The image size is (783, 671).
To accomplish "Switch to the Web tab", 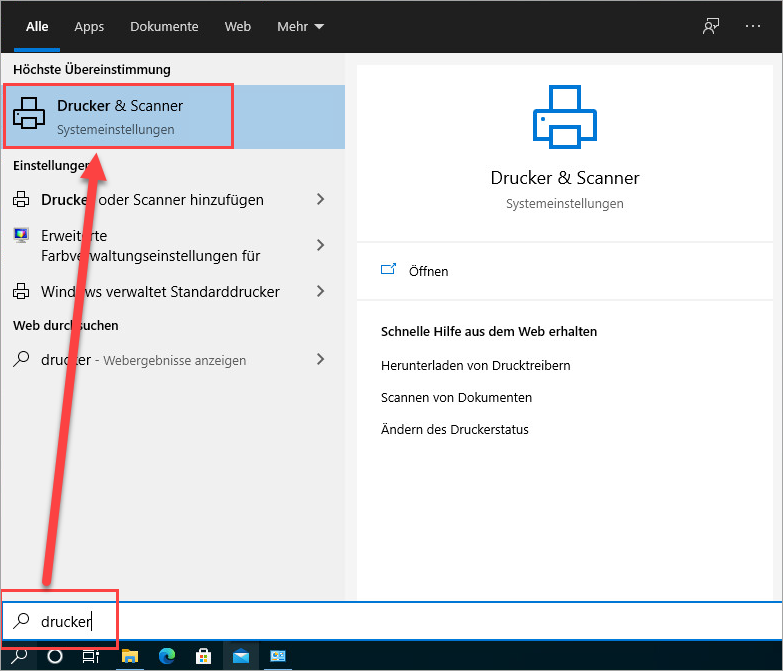I will (x=238, y=26).
